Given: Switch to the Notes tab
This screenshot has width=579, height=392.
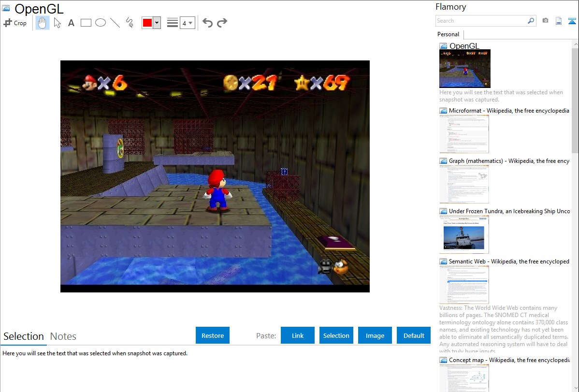Looking at the screenshot, I should 63,336.
